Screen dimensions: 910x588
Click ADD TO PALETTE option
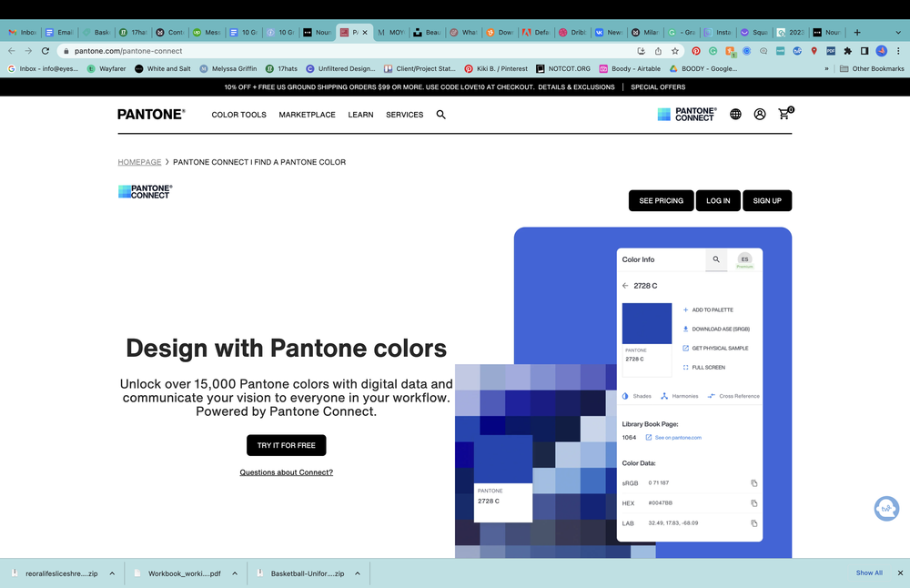708,310
